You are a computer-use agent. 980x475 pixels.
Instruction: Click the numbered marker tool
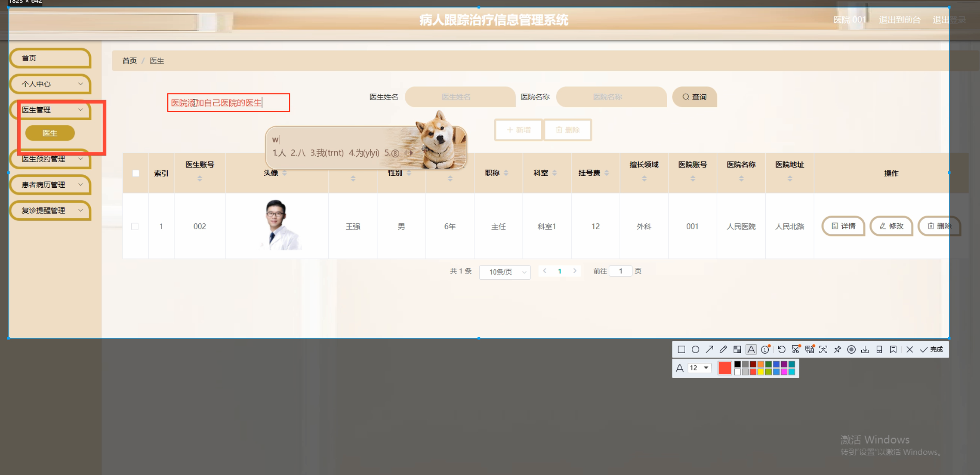[x=765, y=349]
